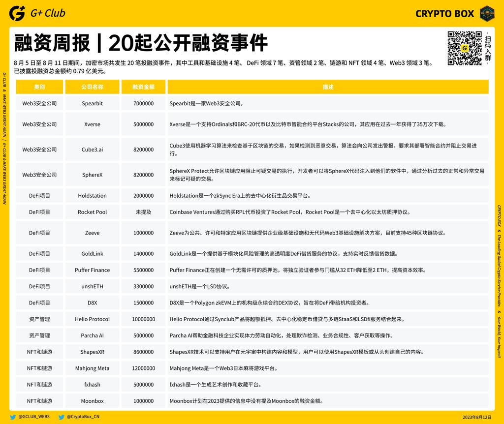
Task: Click the Parcha AI company name cell
Action: (x=92, y=335)
